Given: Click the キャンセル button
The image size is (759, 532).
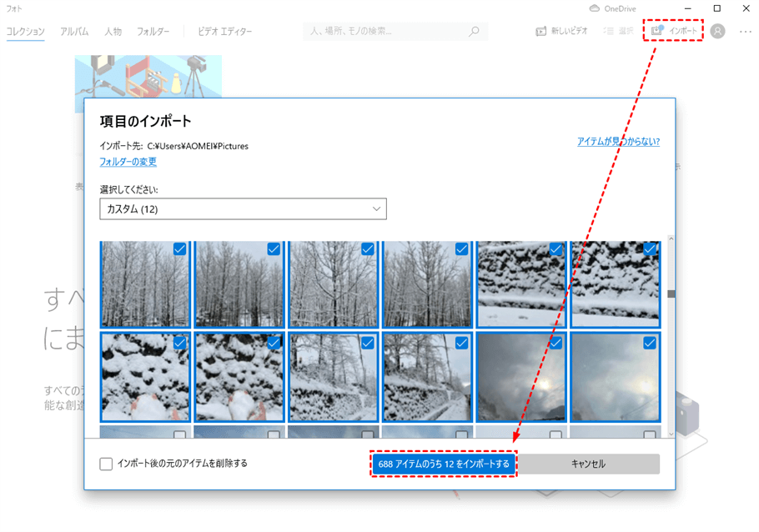Looking at the screenshot, I should [588, 464].
